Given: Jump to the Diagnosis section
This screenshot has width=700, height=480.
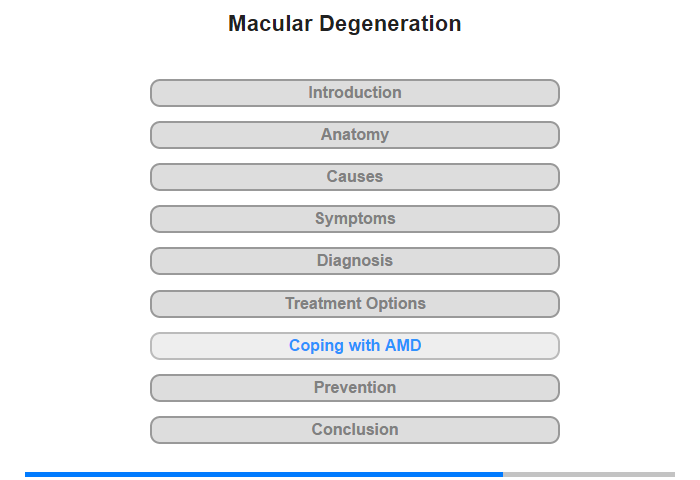Looking at the screenshot, I should click(354, 261).
